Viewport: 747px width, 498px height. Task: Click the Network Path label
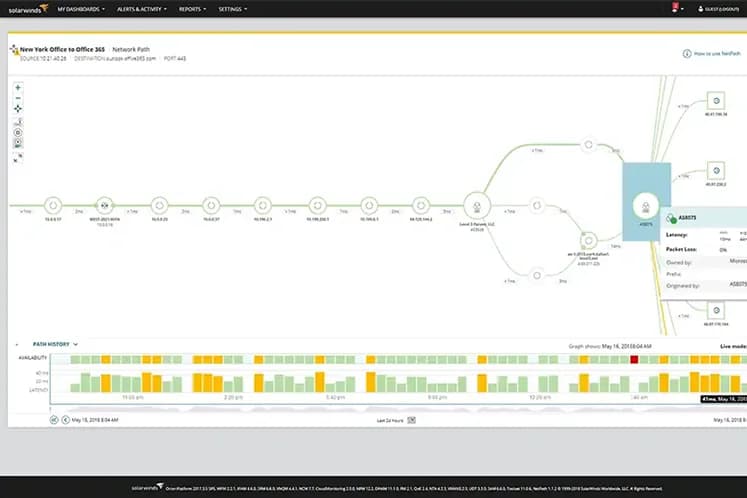(131, 50)
